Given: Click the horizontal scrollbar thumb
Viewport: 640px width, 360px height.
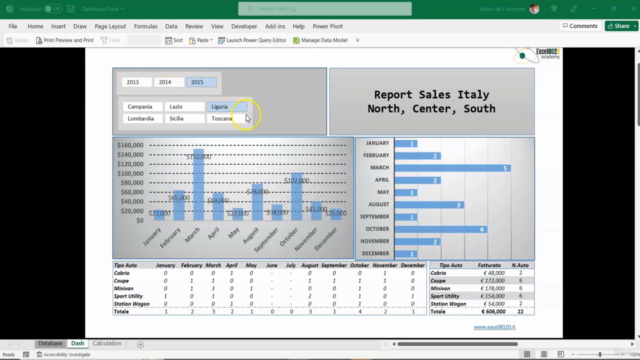Looking at the screenshot, I should point(458,344).
